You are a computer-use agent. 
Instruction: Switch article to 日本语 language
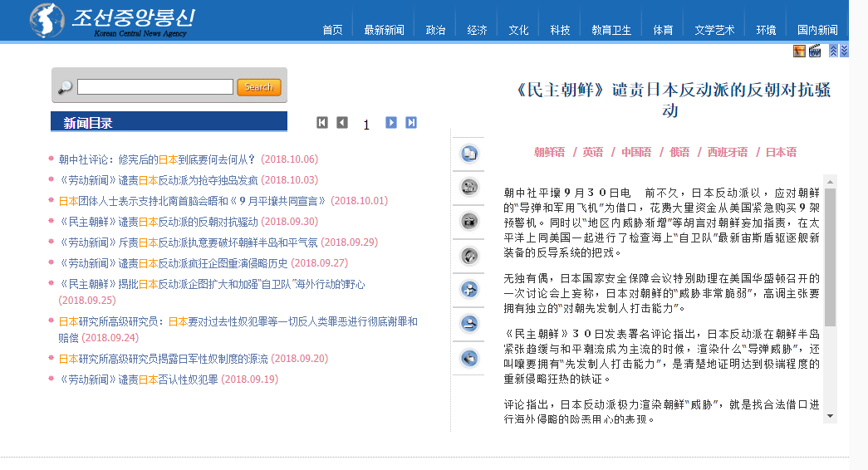pos(781,152)
